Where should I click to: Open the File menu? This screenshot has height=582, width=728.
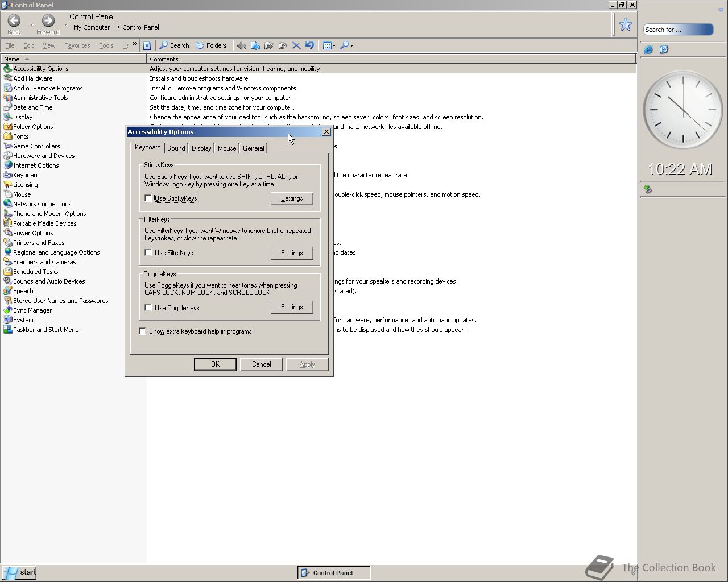coord(10,45)
